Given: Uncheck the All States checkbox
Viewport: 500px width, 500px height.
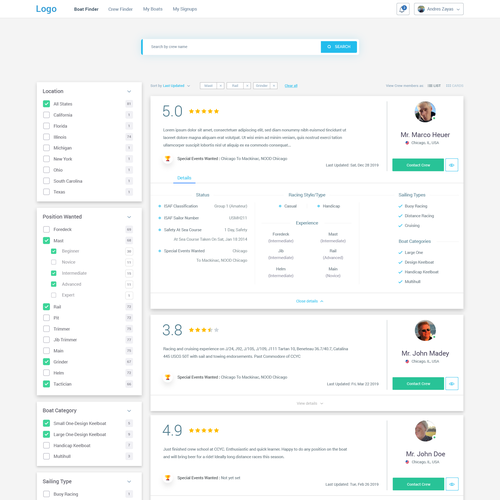Looking at the screenshot, I should pos(46,104).
